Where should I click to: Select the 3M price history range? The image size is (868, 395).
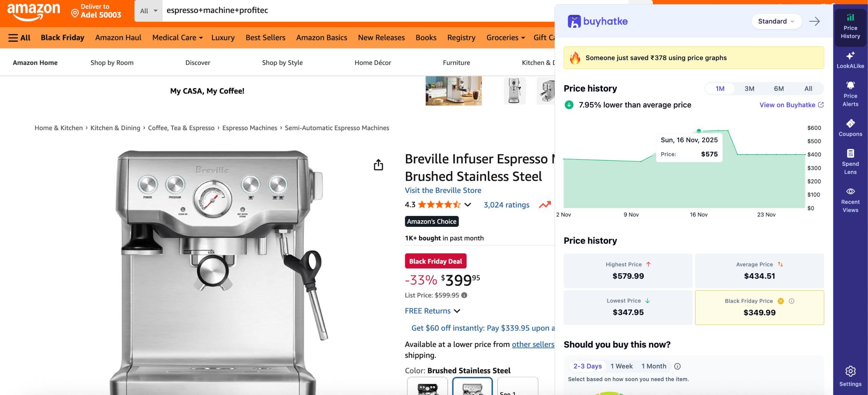[749, 88]
